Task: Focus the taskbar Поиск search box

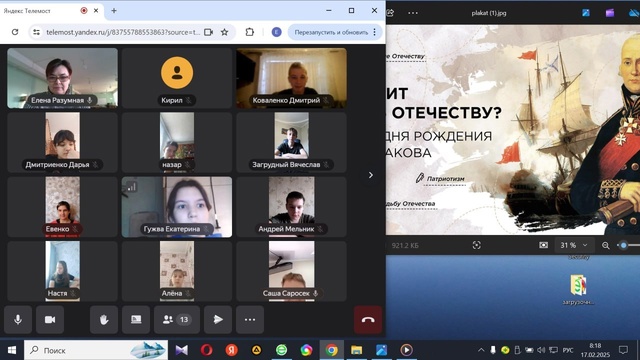Action: (x=96, y=350)
